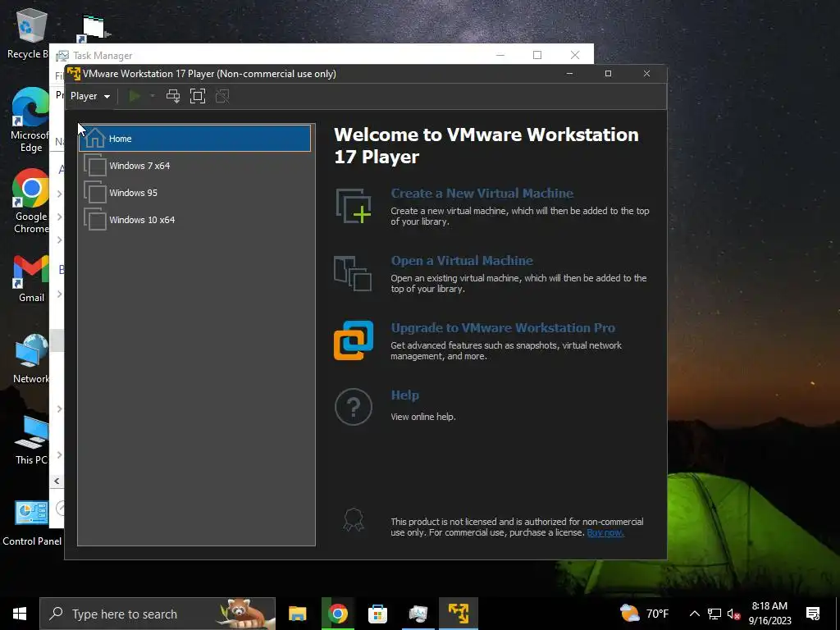
Task: Open the weather widget showing 70°F
Action: [x=645, y=614]
